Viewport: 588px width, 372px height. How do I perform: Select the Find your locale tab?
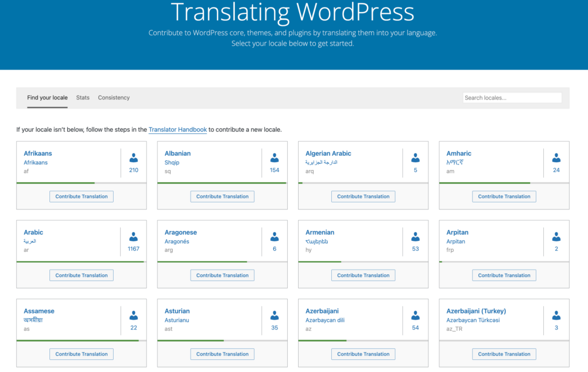point(47,98)
